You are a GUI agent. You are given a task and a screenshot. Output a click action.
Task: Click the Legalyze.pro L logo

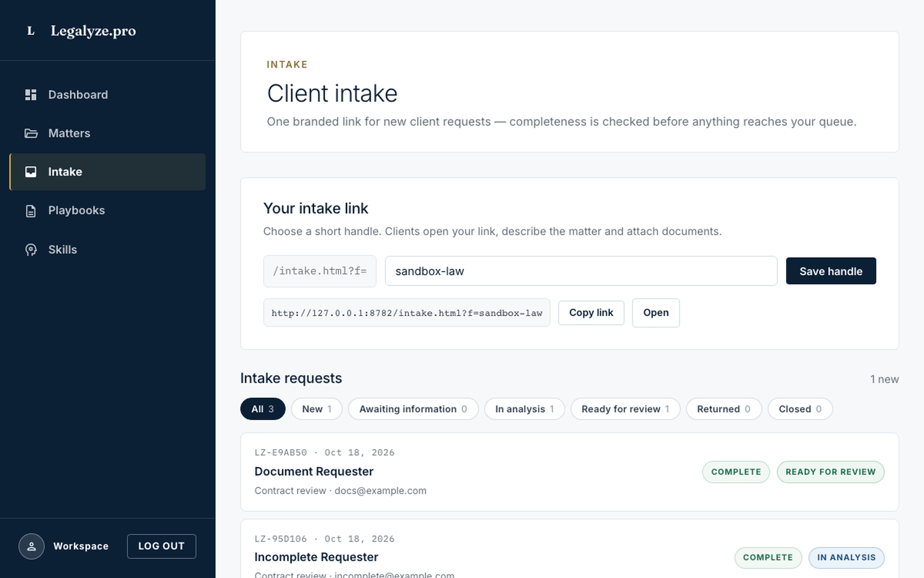(31, 31)
